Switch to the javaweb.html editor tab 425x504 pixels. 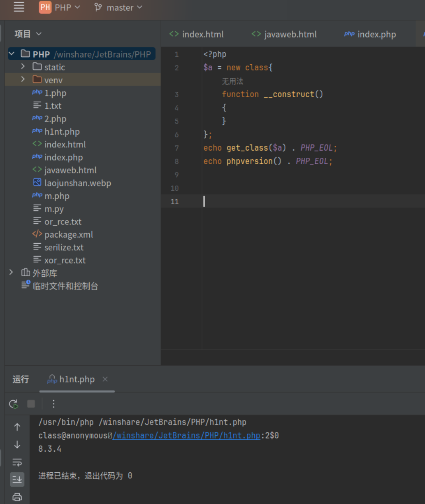(x=284, y=34)
